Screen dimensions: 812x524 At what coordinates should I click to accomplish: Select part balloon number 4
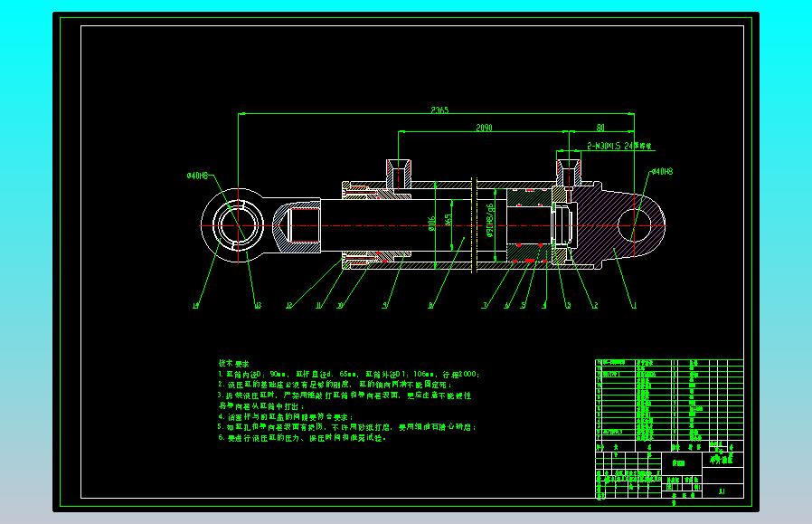(x=543, y=306)
